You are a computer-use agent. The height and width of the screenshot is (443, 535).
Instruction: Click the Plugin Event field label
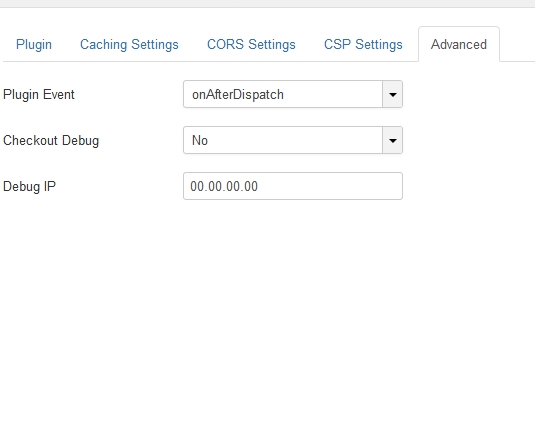(x=39, y=95)
